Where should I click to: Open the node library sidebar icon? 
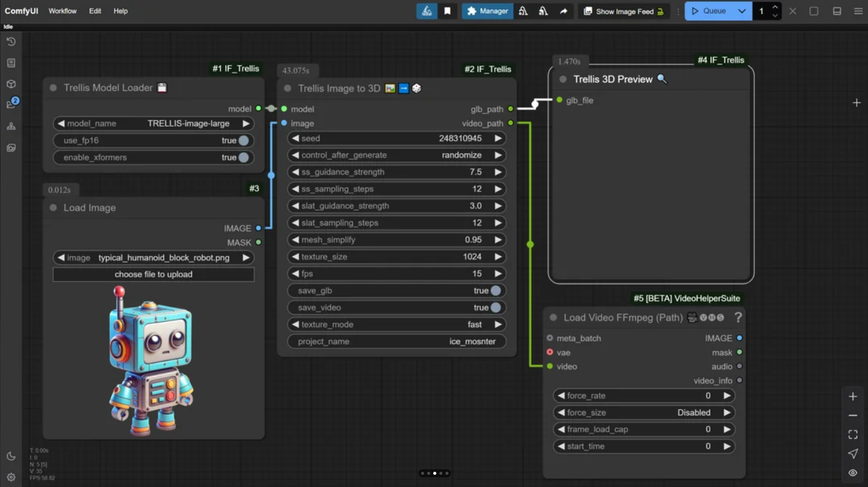pos(11,63)
